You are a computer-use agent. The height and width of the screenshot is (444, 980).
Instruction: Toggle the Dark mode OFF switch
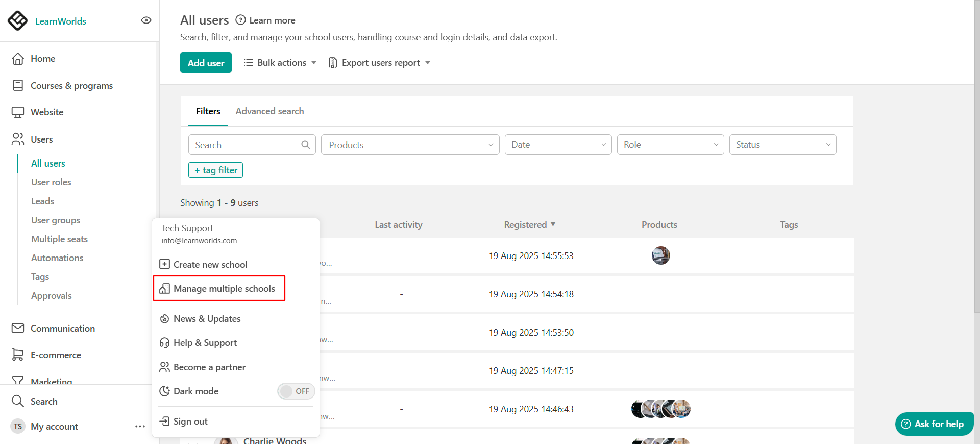pos(296,391)
